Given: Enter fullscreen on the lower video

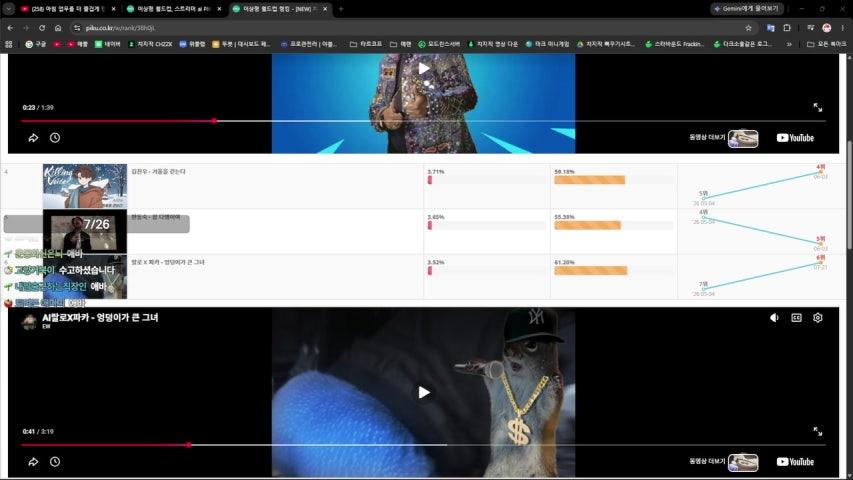Looking at the screenshot, I should coord(818,432).
